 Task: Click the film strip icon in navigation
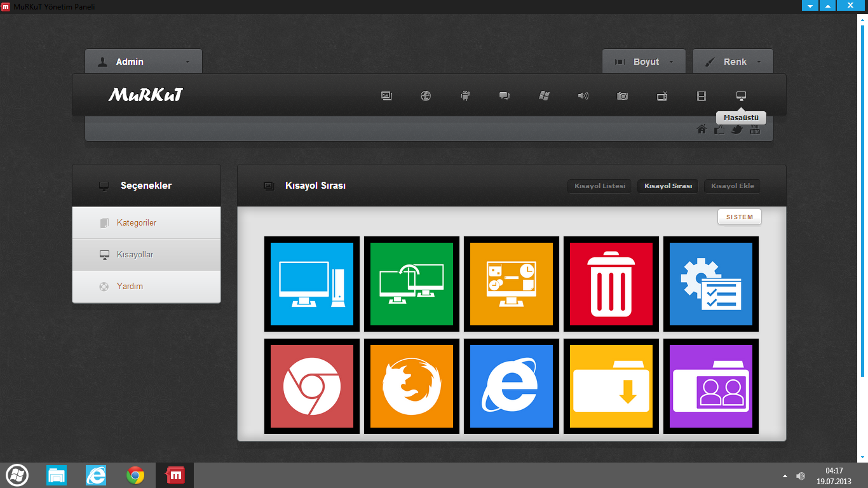tap(701, 96)
